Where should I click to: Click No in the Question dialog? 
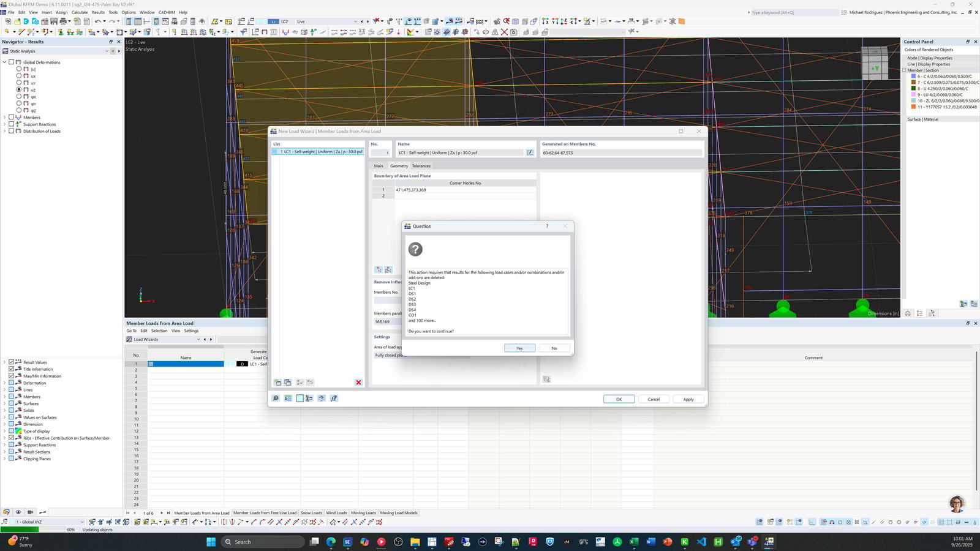554,348
